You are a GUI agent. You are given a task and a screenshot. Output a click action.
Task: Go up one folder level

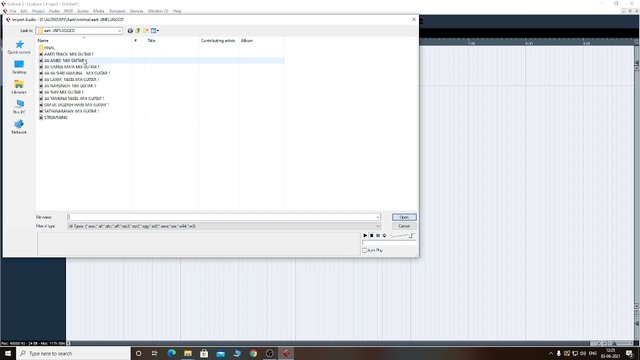(x=138, y=31)
